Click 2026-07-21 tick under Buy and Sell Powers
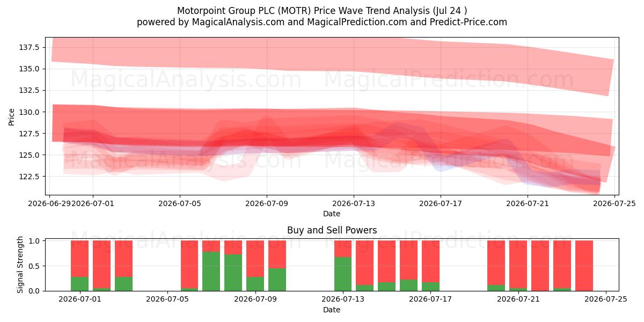Screen dimensions: 644x322 518,299
